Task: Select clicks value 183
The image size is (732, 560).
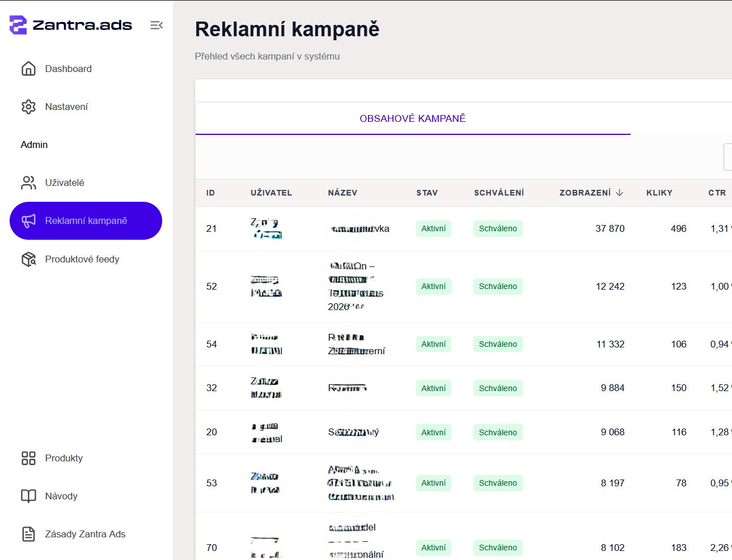Action: (x=679, y=548)
